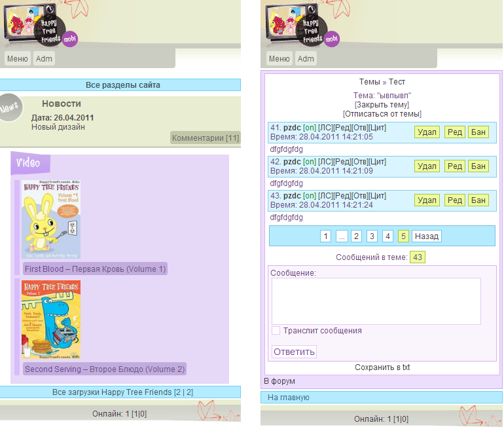
Task: Click Сохранить в txt link
Action: point(382,367)
